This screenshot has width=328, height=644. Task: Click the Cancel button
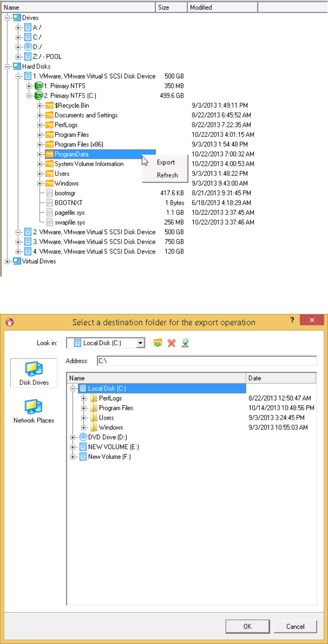coord(295,626)
